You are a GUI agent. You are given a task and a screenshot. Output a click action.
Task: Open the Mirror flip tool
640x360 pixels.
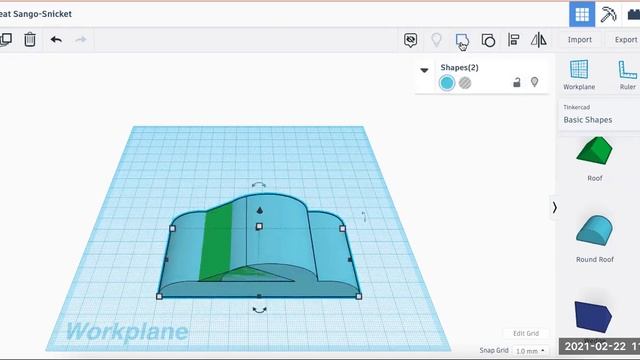pyautogui.click(x=539, y=40)
